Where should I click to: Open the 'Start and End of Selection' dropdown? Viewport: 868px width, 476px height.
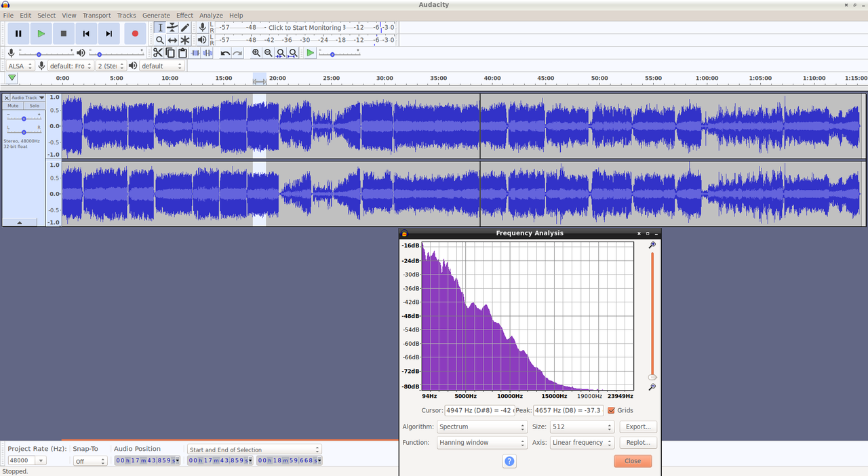[254, 450]
